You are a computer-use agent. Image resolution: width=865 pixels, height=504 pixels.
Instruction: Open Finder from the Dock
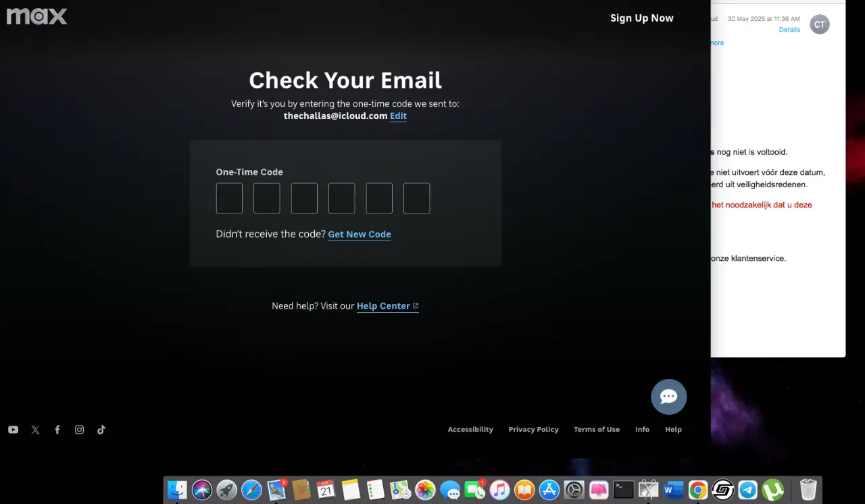177,489
